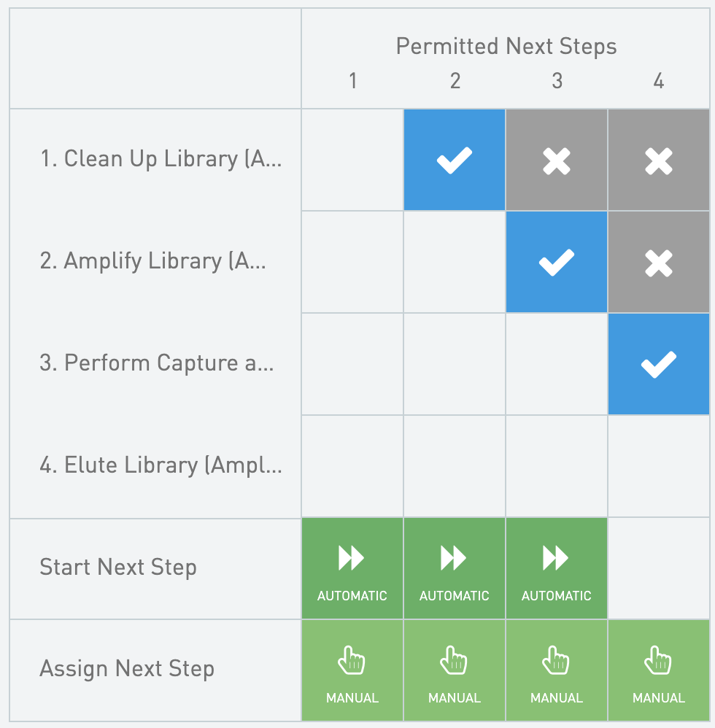
Task: Click empty cell for Perform Capture step 3
Action: 556,364
